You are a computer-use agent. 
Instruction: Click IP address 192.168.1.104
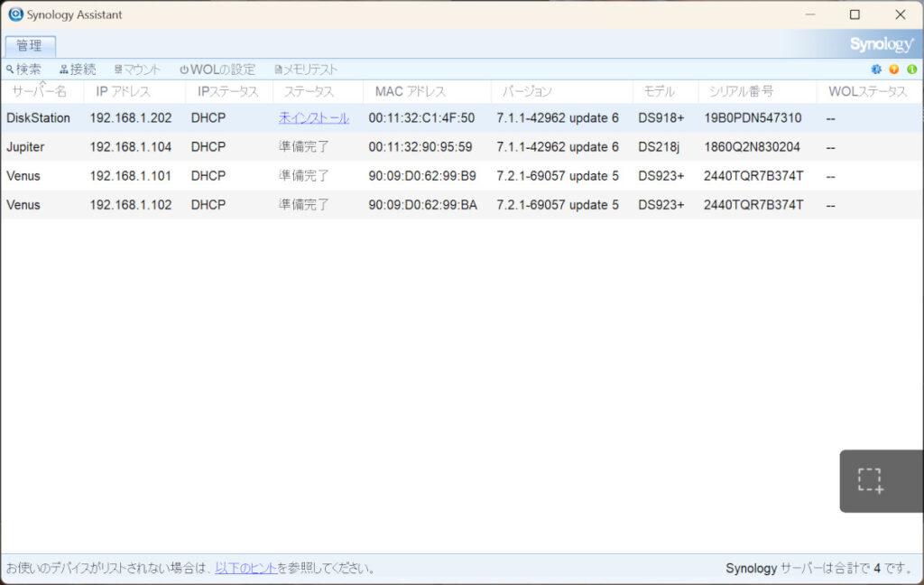pyautogui.click(x=131, y=147)
